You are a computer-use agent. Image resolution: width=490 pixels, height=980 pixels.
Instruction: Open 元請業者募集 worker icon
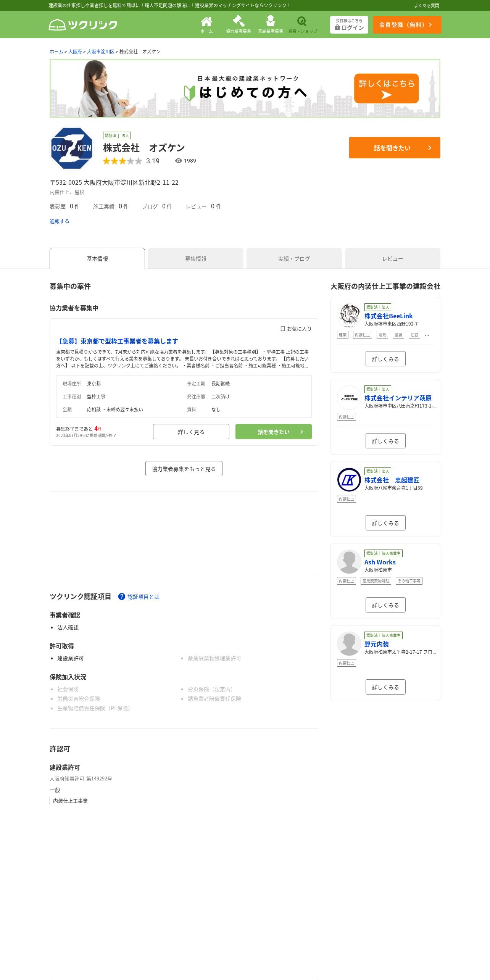(271, 25)
